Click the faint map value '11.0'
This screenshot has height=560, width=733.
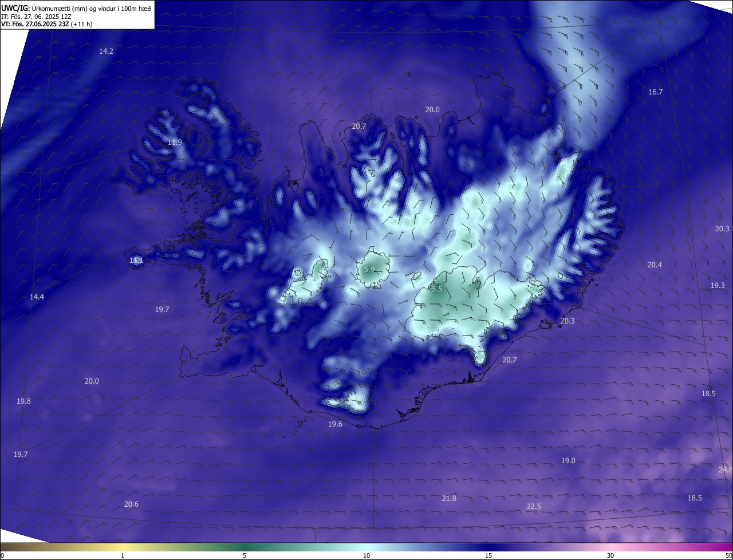click(x=574, y=61)
